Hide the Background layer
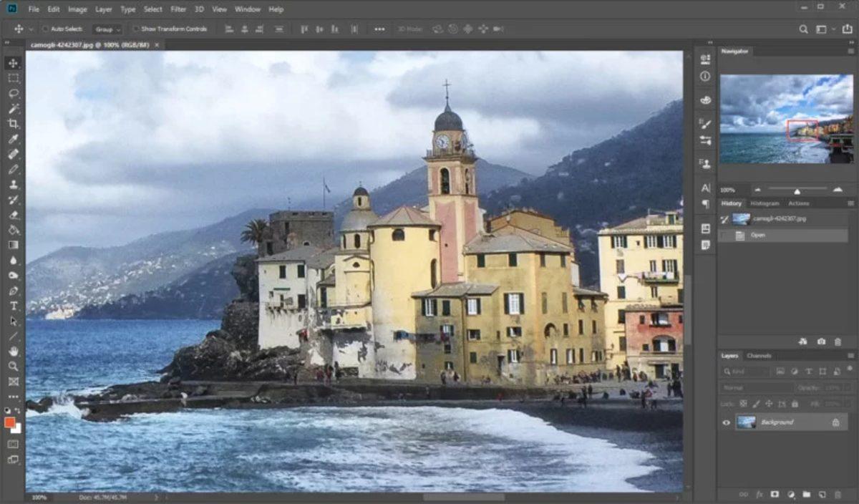The width and height of the screenshot is (859, 504). (x=727, y=422)
